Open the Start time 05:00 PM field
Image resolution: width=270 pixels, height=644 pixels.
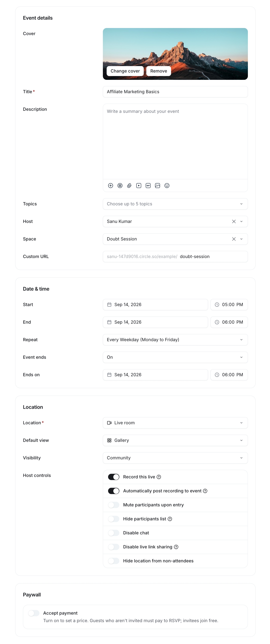[229, 305]
